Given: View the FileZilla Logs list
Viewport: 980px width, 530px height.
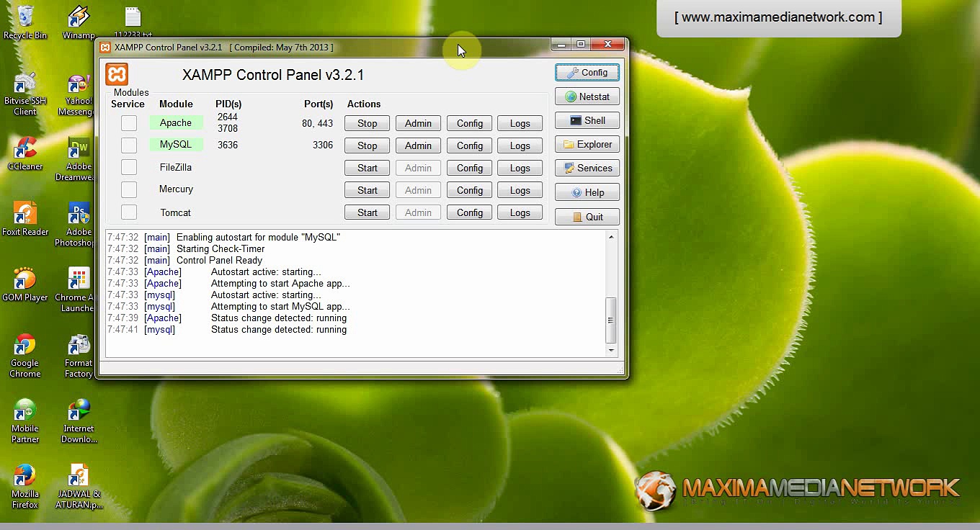Looking at the screenshot, I should tap(520, 168).
